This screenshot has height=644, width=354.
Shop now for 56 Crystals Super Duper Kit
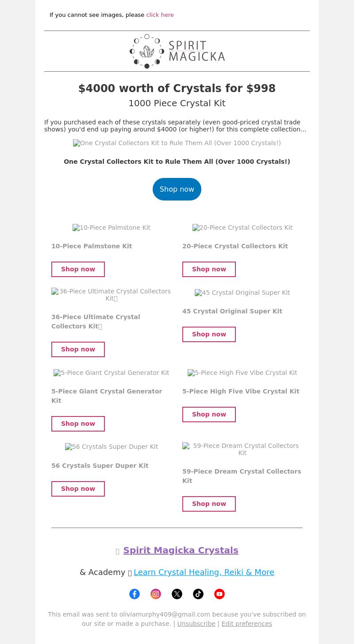pyautogui.click(x=78, y=489)
